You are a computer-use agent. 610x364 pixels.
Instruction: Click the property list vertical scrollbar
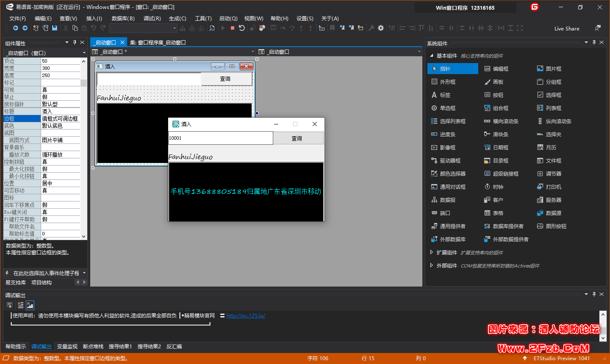point(83,148)
